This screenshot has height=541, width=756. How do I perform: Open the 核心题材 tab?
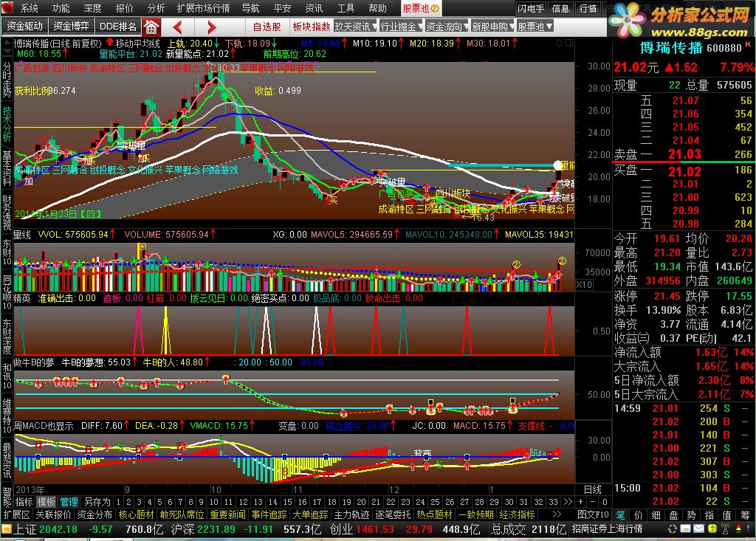[137, 514]
